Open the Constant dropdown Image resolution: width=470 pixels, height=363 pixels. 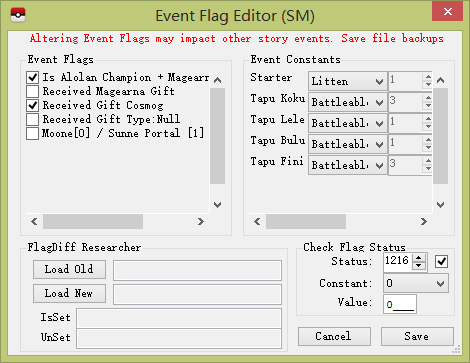click(x=416, y=283)
